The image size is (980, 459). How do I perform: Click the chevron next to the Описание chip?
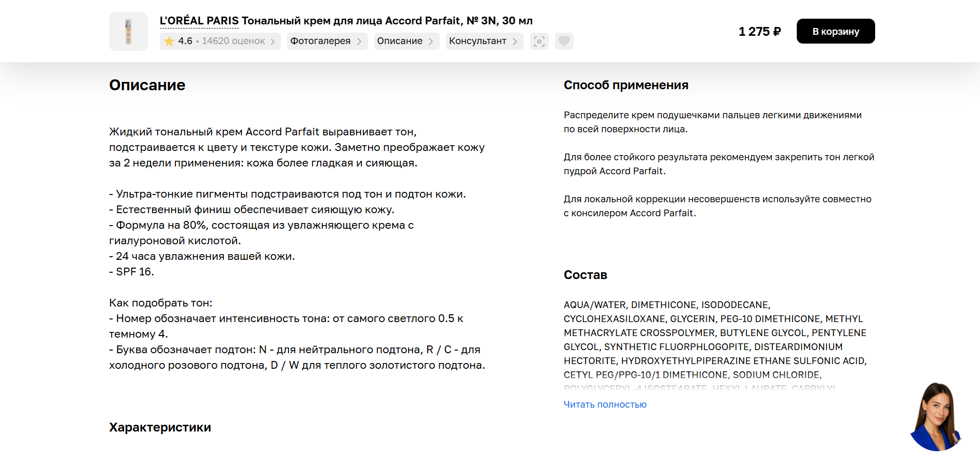(431, 41)
